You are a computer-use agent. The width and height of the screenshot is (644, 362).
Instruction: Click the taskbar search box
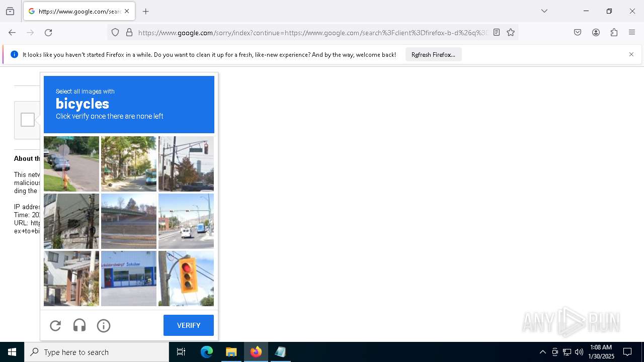[97, 352]
